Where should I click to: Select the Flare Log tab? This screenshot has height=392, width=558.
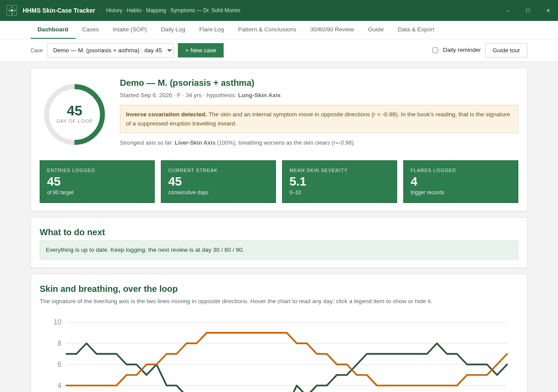(211, 30)
